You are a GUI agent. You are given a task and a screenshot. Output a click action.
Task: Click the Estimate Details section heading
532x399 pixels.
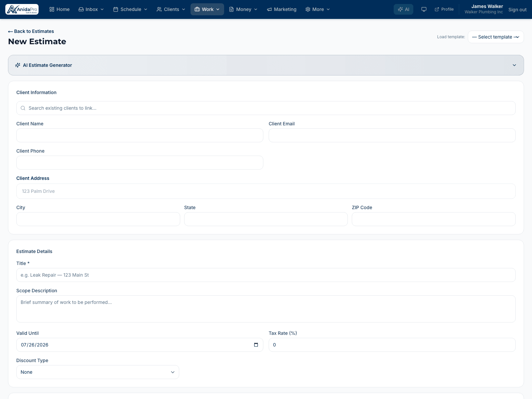tap(34, 251)
